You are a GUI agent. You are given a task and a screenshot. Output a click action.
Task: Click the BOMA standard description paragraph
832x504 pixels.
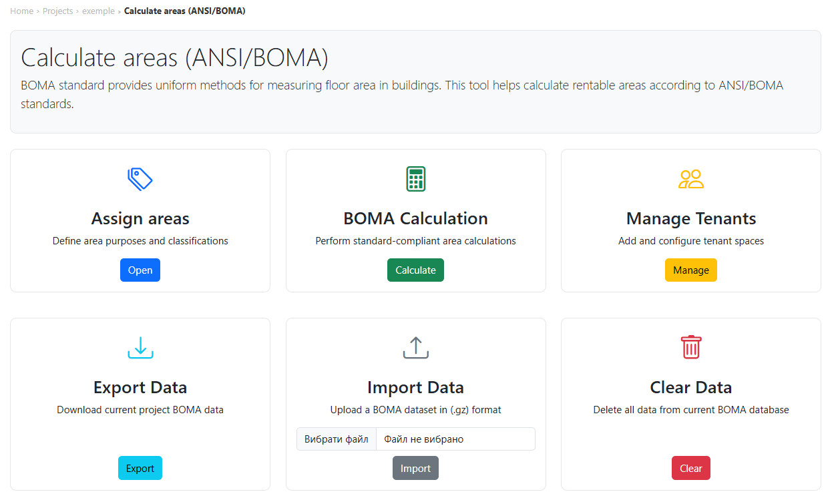click(402, 95)
